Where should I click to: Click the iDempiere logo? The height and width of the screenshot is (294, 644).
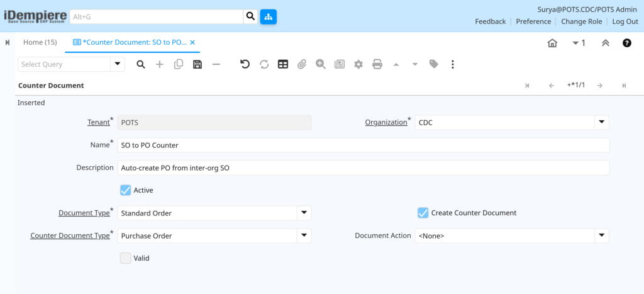click(x=35, y=16)
